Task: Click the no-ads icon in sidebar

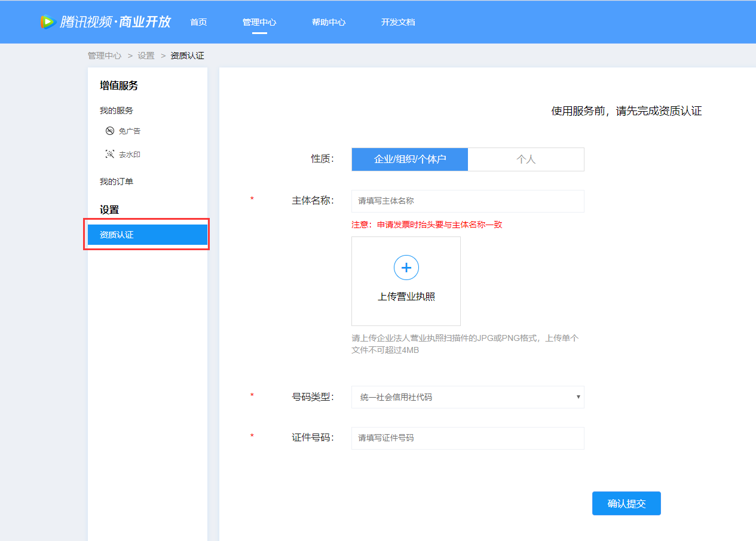Action: click(x=109, y=131)
